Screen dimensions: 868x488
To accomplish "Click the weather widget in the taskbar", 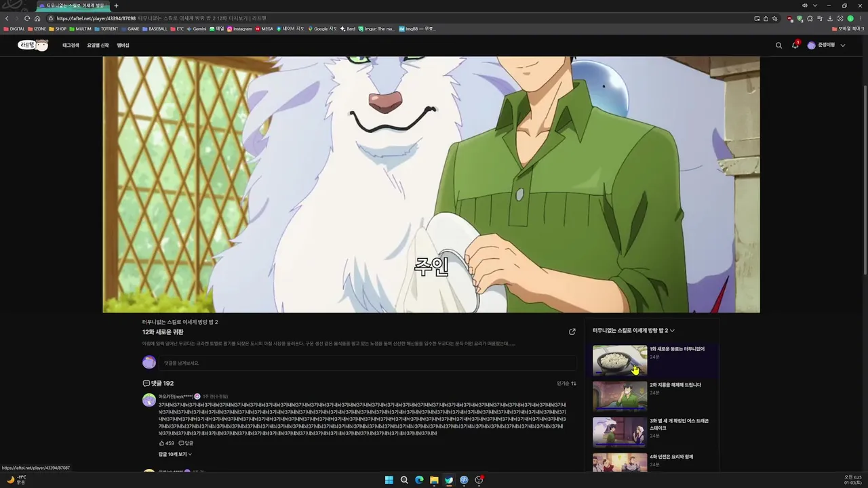I will click(x=16, y=479).
